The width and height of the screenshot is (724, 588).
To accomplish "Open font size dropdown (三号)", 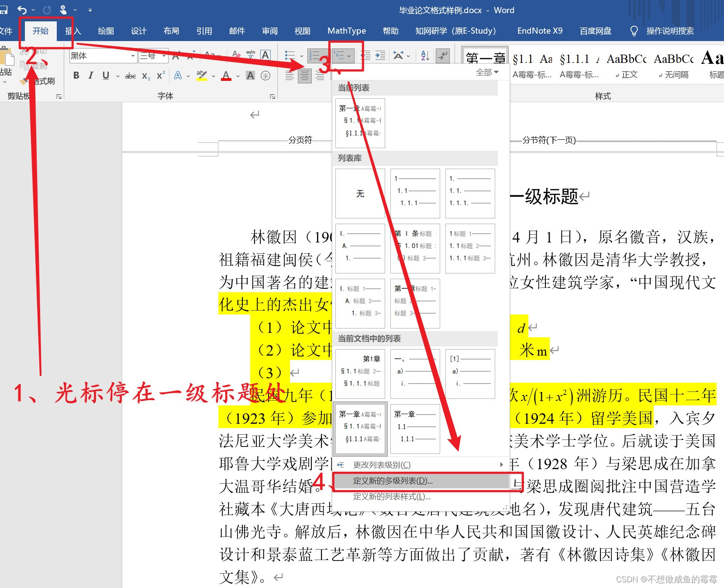I will click(164, 56).
